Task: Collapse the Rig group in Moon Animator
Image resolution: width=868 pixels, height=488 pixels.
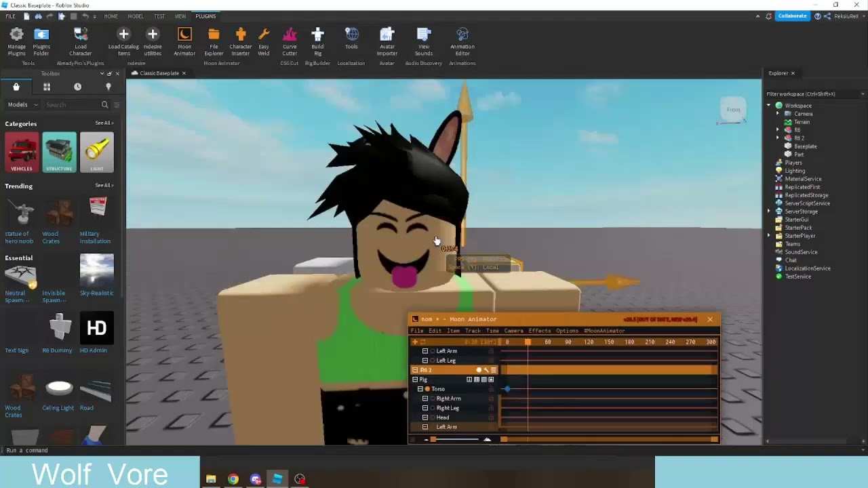Action: (415, 380)
